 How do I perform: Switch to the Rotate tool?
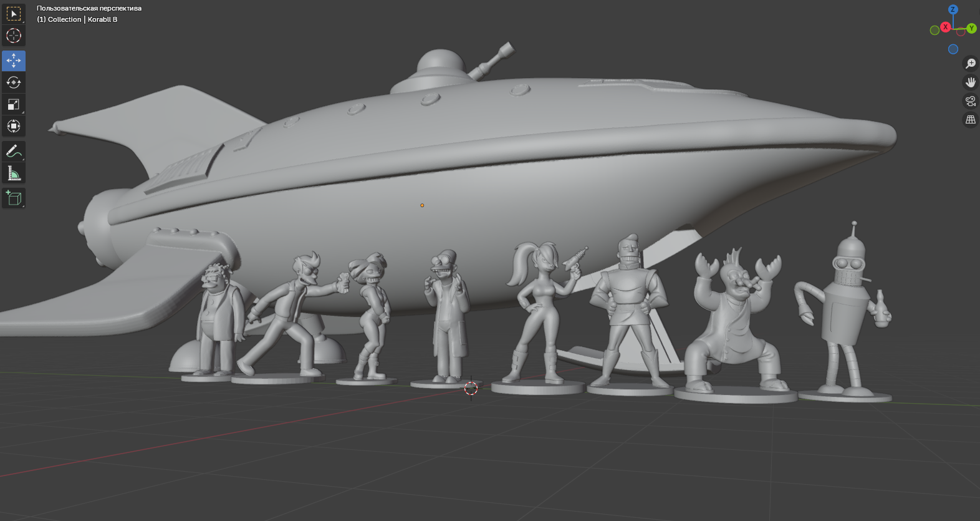(14, 82)
